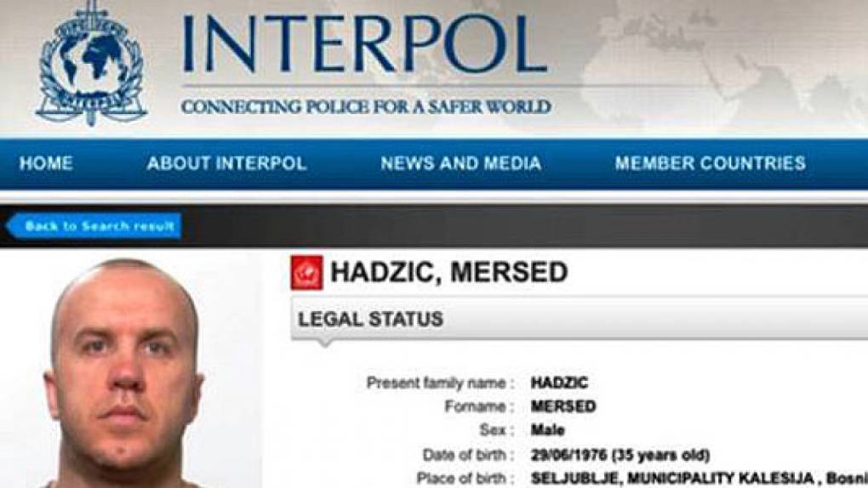868x488 pixels.
Task: Click the Back to Search result button
Action: pos(94,226)
